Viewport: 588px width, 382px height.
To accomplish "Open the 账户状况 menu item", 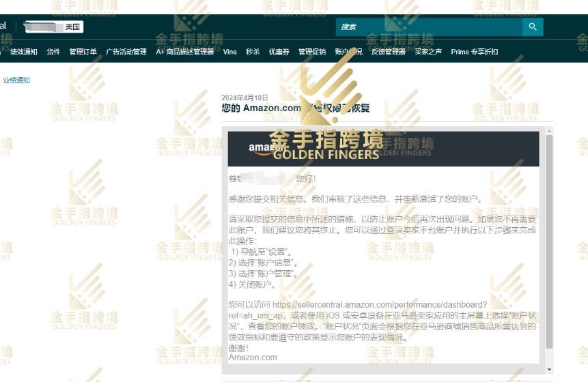I will 348,52.
